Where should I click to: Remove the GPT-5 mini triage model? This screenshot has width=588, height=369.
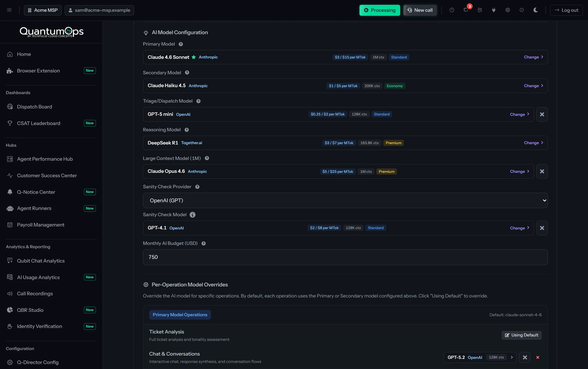point(542,114)
